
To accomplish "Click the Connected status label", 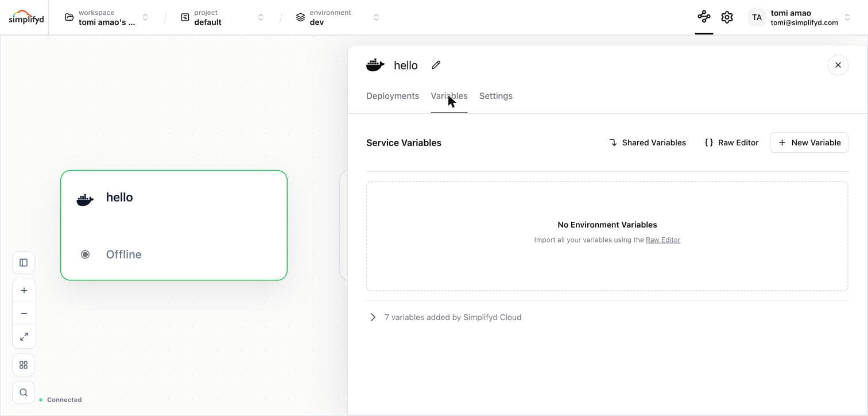I will (64, 399).
